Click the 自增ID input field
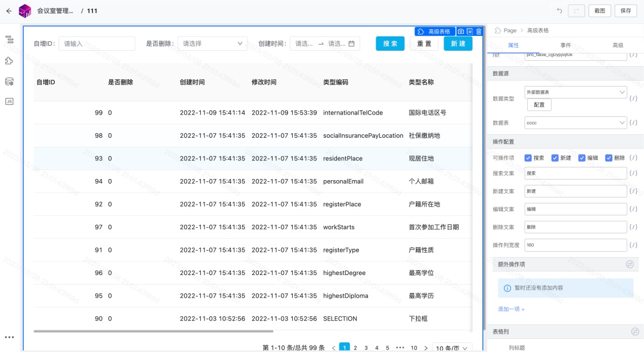 pos(97,44)
